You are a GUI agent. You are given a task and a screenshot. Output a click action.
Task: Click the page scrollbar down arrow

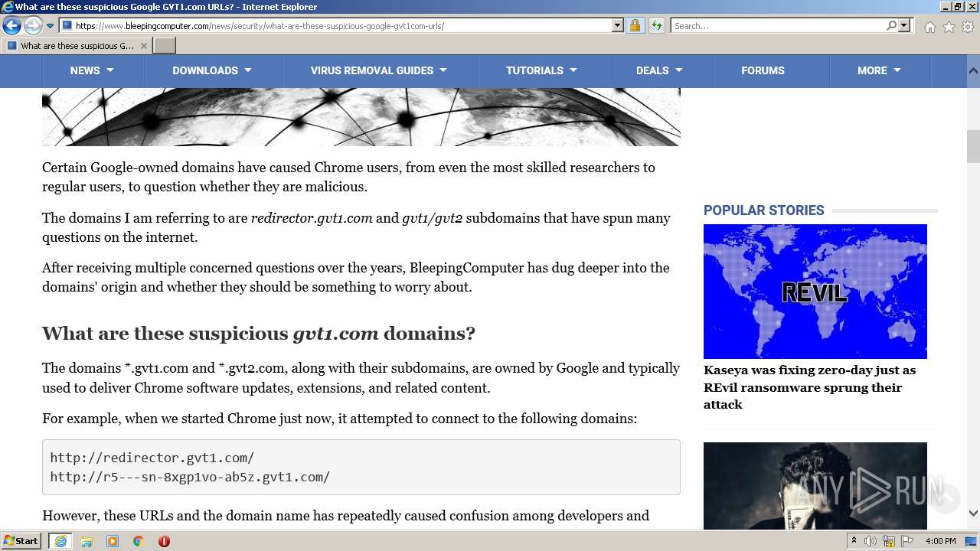(x=973, y=514)
